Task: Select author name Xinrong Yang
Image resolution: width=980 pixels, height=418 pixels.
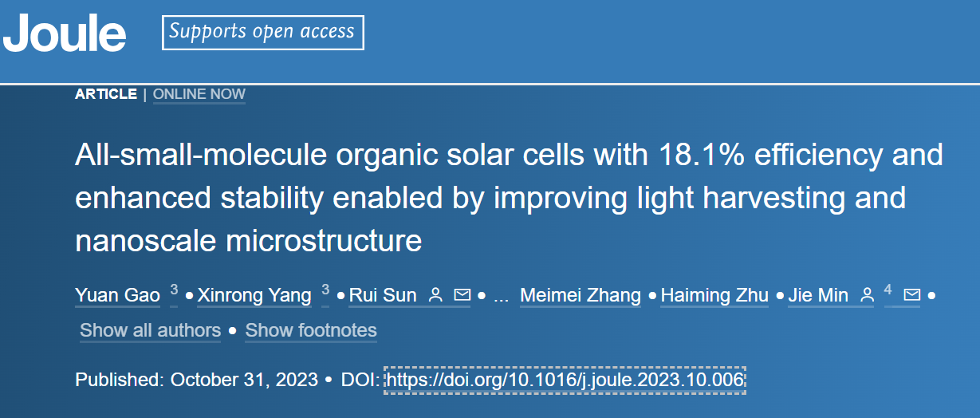Action: [254, 296]
